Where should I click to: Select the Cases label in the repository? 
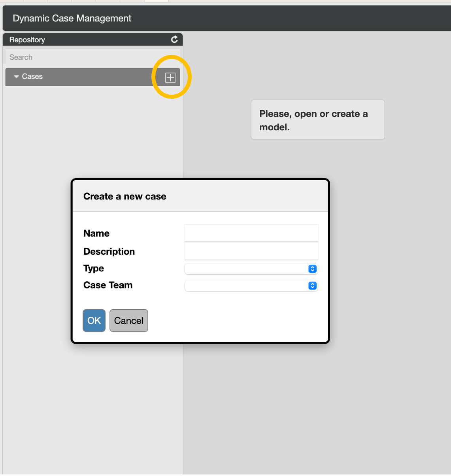tap(32, 77)
